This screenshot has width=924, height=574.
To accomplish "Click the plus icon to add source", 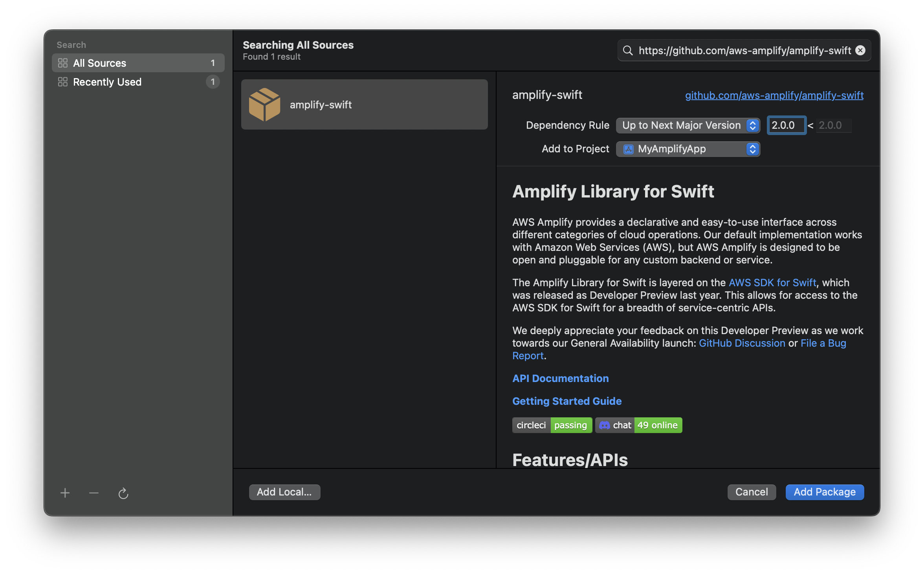I will click(65, 493).
